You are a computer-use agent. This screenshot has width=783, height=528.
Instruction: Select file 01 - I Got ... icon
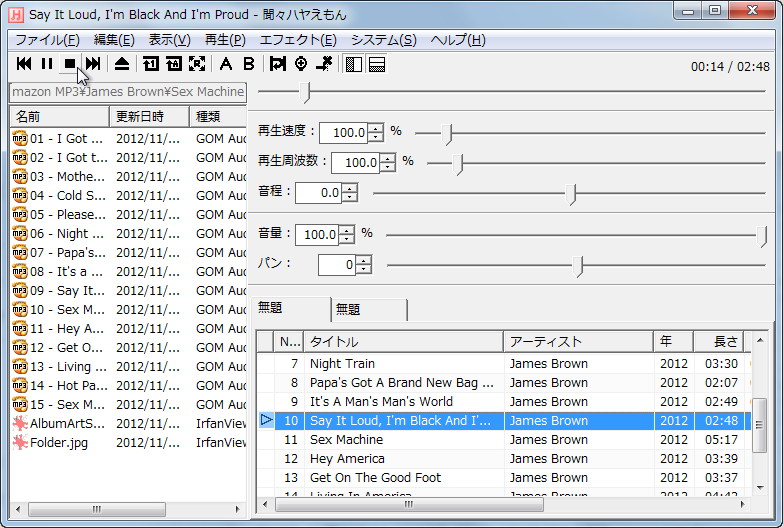19,138
